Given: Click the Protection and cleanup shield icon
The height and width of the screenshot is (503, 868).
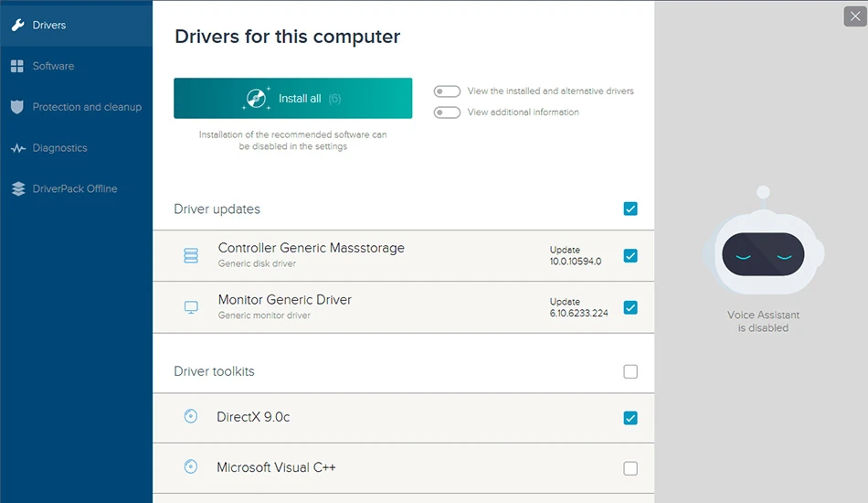Looking at the screenshot, I should pos(17,107).
